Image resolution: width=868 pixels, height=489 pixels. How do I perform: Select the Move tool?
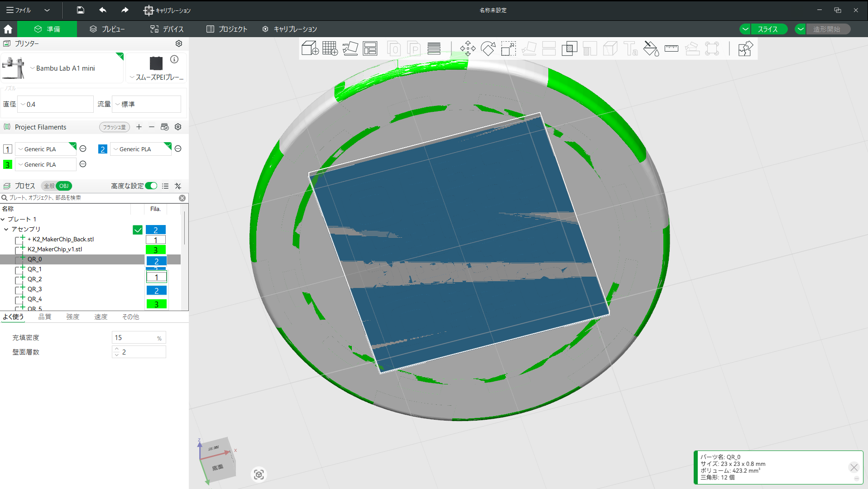[x=468, y=48]
